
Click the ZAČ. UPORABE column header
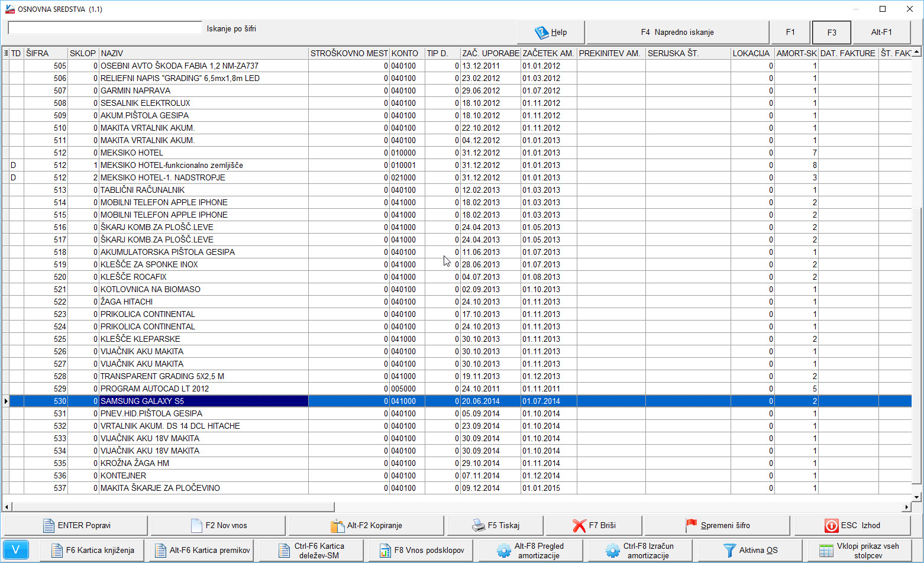click(490, 53)
